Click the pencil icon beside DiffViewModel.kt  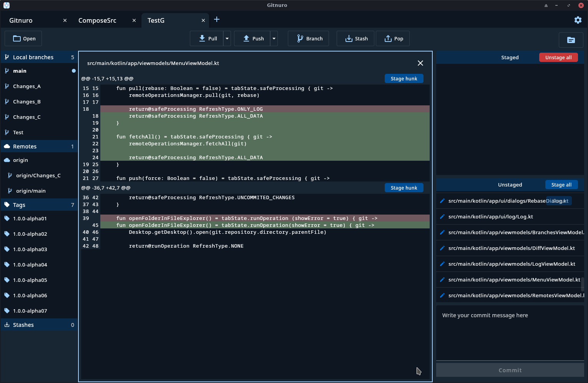click(442, 248)
